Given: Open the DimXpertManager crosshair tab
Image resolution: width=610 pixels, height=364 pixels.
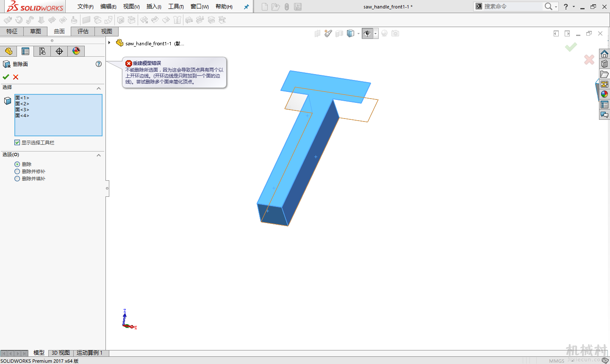Looking at the screenshot, I should (x=59, y=51).
